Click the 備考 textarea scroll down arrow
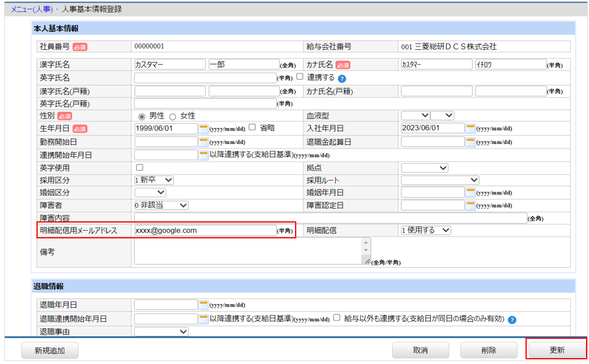 point(366,250)
